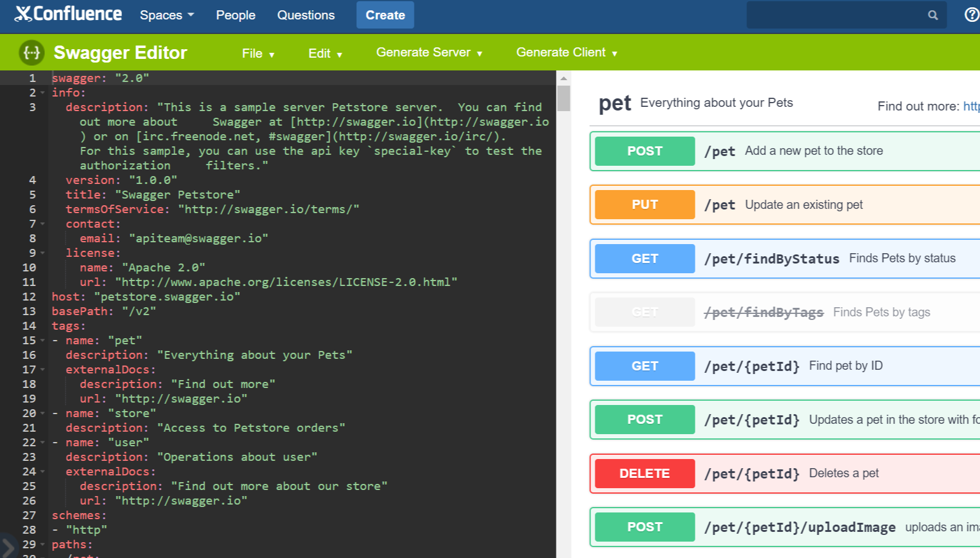Open the Spaces dropdown menu
Viewport: 980px width, 558px height.
click(x=167, y=15)
